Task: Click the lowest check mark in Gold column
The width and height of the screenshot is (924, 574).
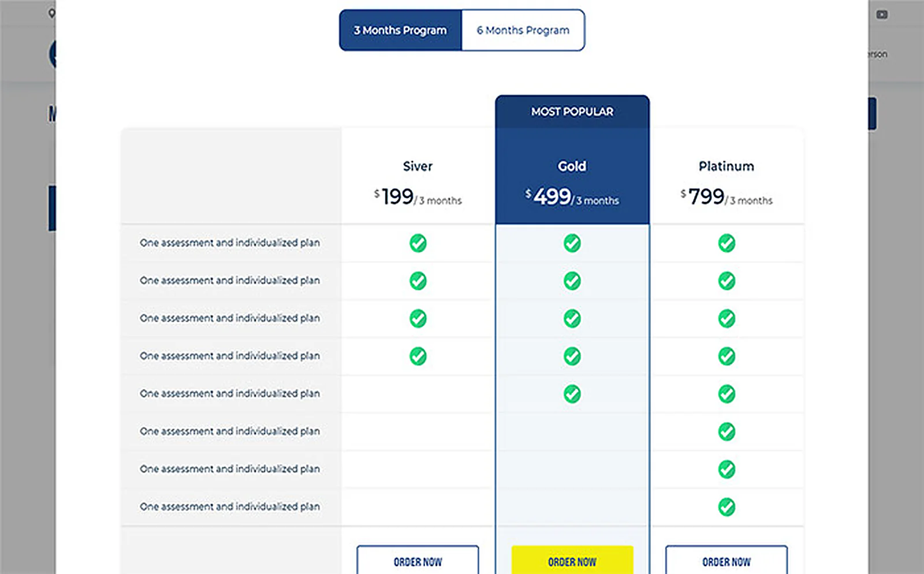Action: [572, 394]
